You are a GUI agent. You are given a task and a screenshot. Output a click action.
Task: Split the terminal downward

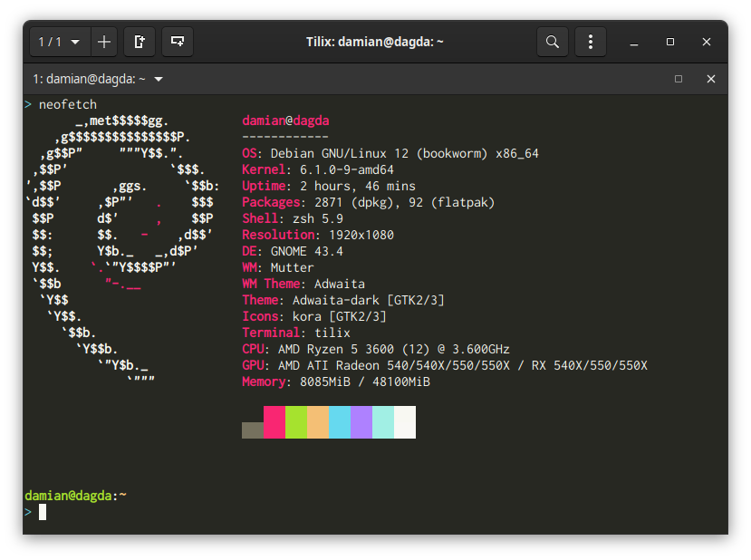coord(177,41)
